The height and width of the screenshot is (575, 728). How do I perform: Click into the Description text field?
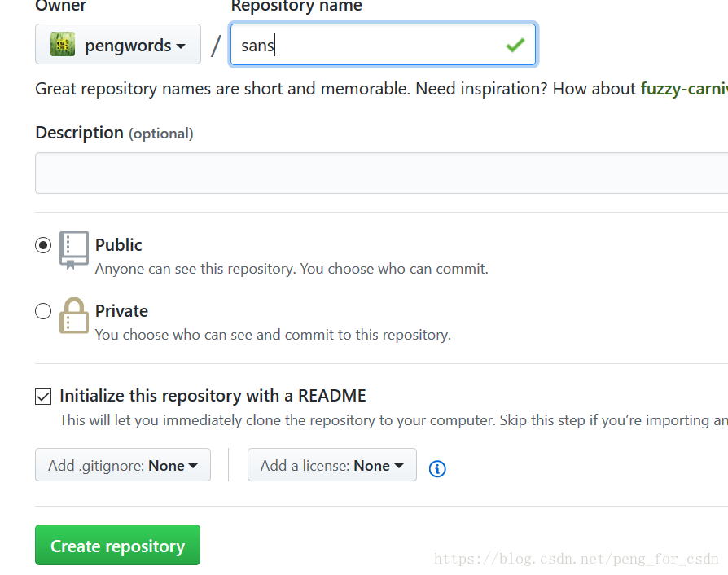[x=382, y=173]
